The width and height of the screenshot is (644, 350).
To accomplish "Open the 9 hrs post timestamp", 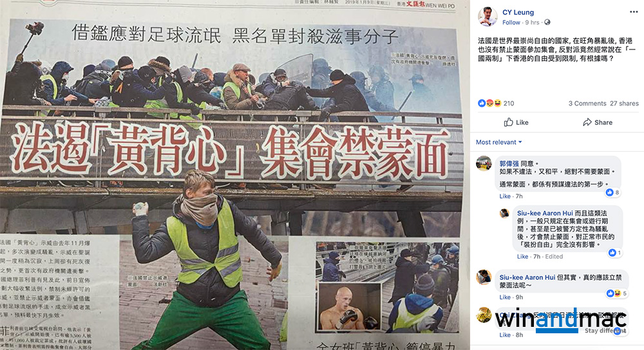I will (x=532, y=22).
